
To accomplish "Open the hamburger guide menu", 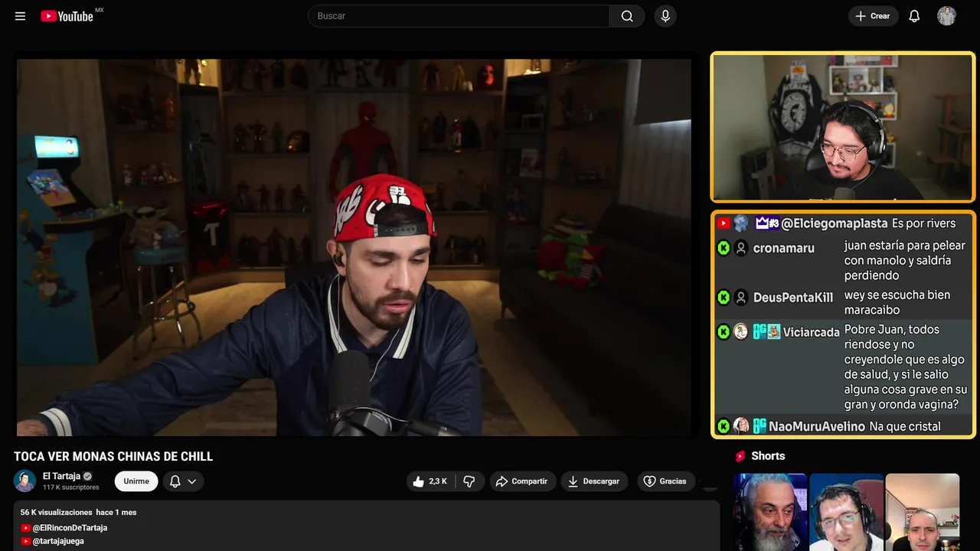I will pos(20,16).
